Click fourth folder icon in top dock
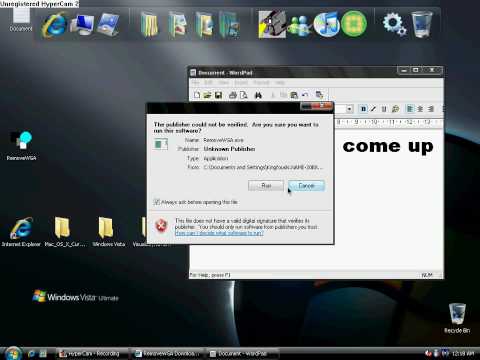Viewport: 480px width, 360px height. 230,24
